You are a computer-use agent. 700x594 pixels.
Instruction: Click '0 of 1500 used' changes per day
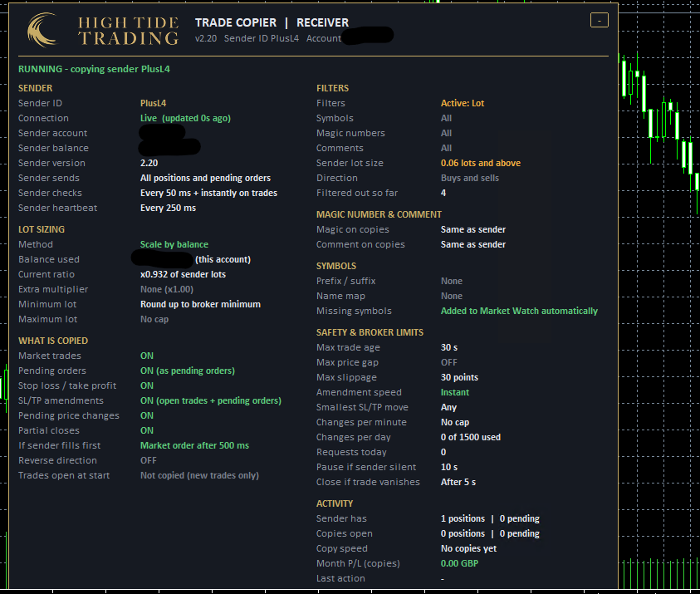pos(471,437)
